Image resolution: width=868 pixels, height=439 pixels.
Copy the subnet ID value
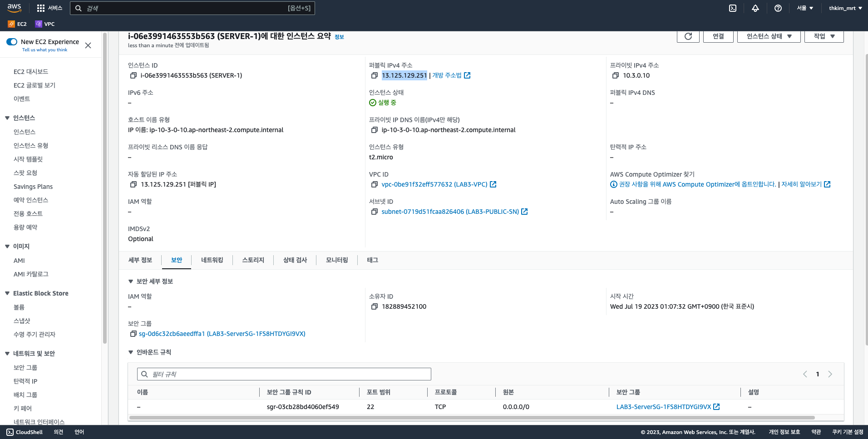375,212
